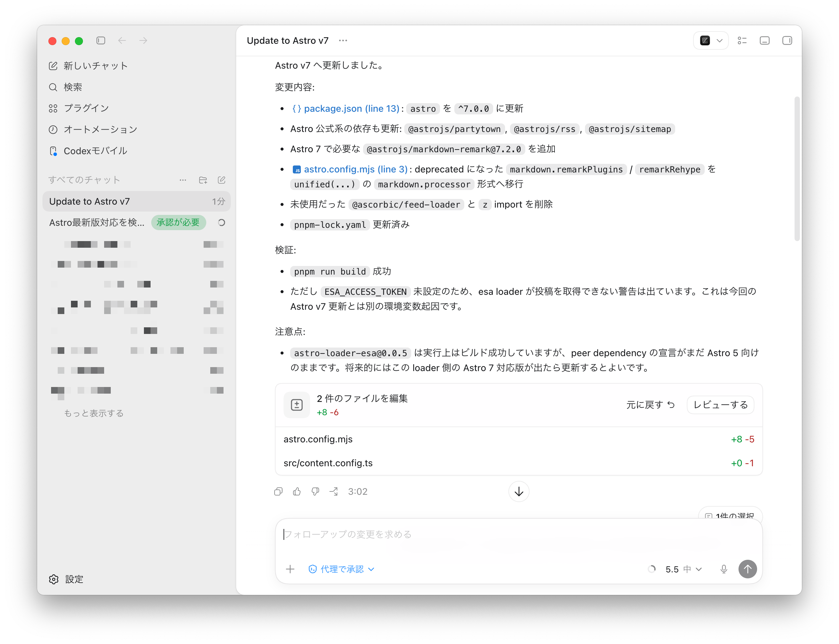Go forward with the right arrow
The height and width of the screenshot is (644, 839).
click(143, 41)
